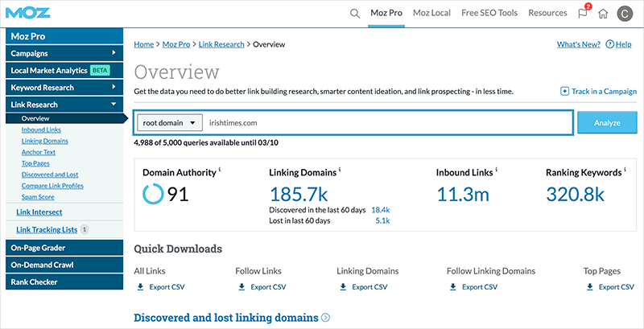Click the Follow Linking Domains download icon
Image resolution: width=644 pixels, height=329 pixels.
click(453, 286)
